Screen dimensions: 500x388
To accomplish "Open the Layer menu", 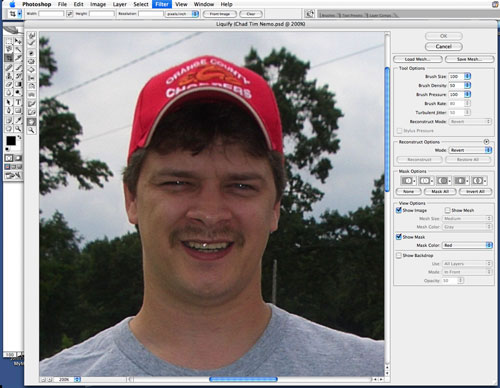I will (x=120, y=4).
